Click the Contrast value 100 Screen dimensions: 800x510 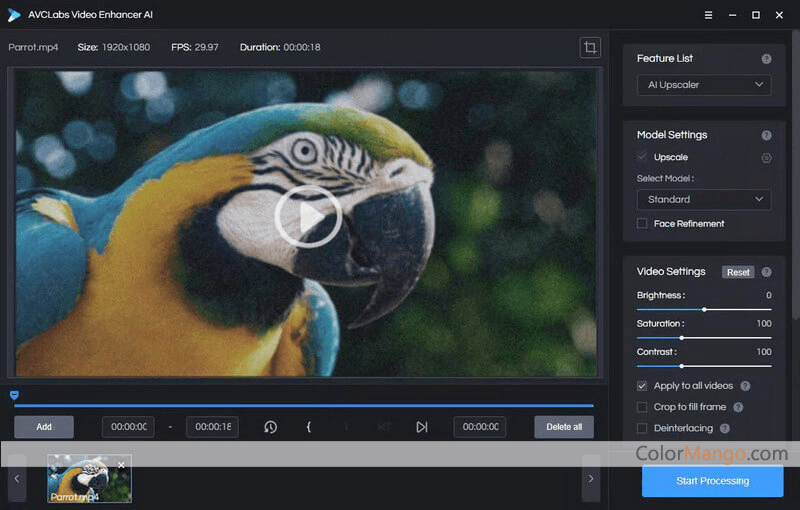click(764, 352)
